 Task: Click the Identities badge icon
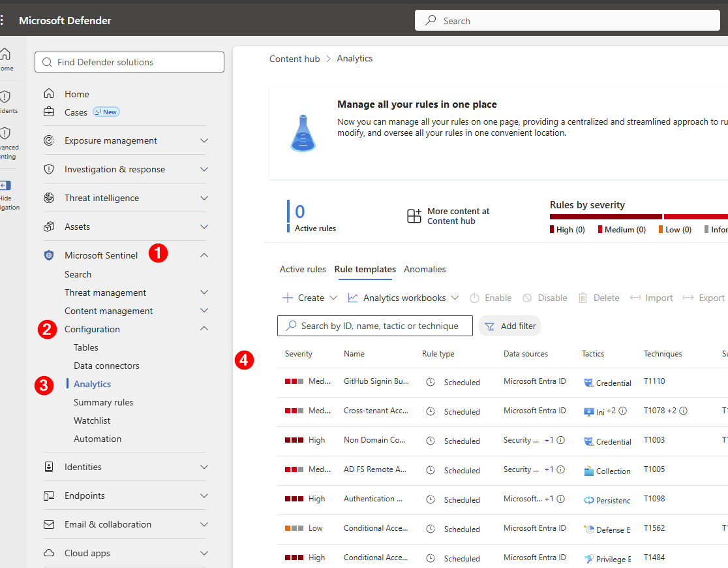[x=49, y=467]
